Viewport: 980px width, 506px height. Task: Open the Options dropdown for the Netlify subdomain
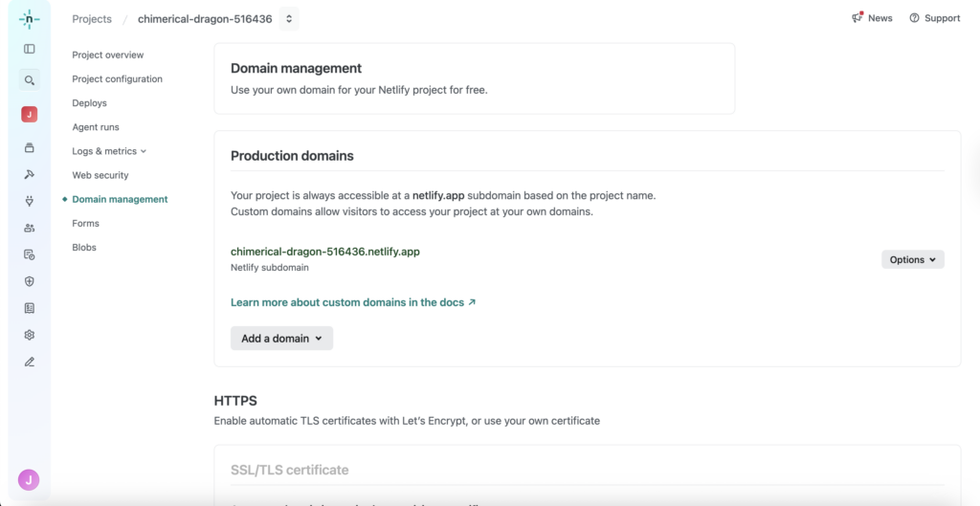[x=912, y=259]
